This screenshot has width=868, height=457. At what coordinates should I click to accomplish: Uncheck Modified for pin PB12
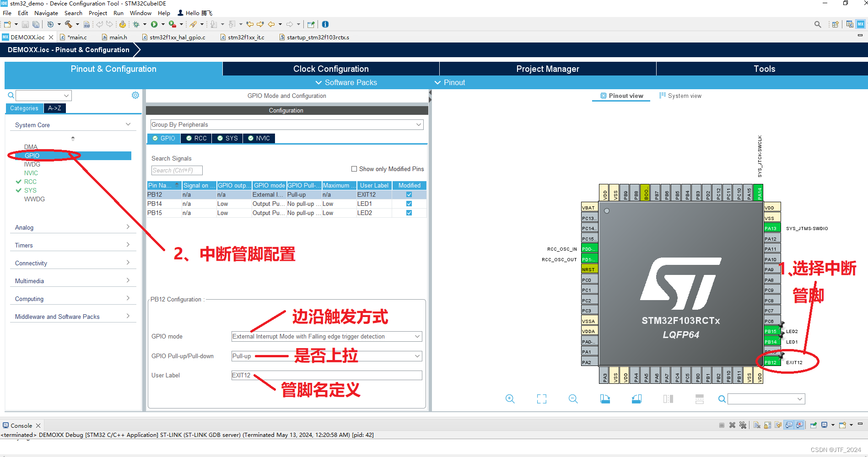click(408, 194)
